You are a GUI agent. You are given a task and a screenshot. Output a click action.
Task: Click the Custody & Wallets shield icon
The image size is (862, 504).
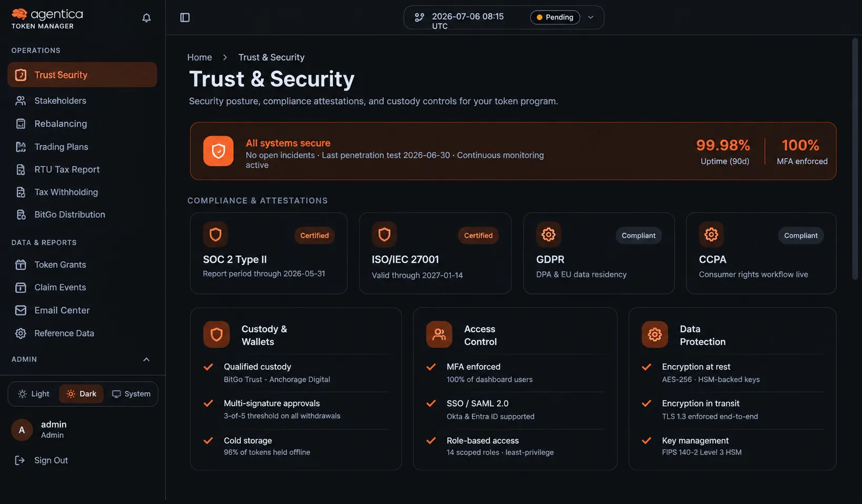coord(217,334)
